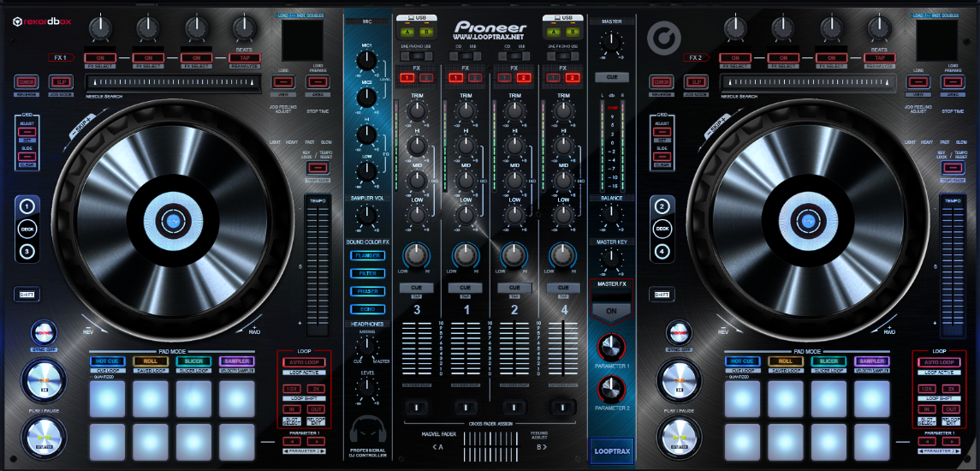
Task: Toggle the Master FX ON button
Action: click(x=611, y=310)
